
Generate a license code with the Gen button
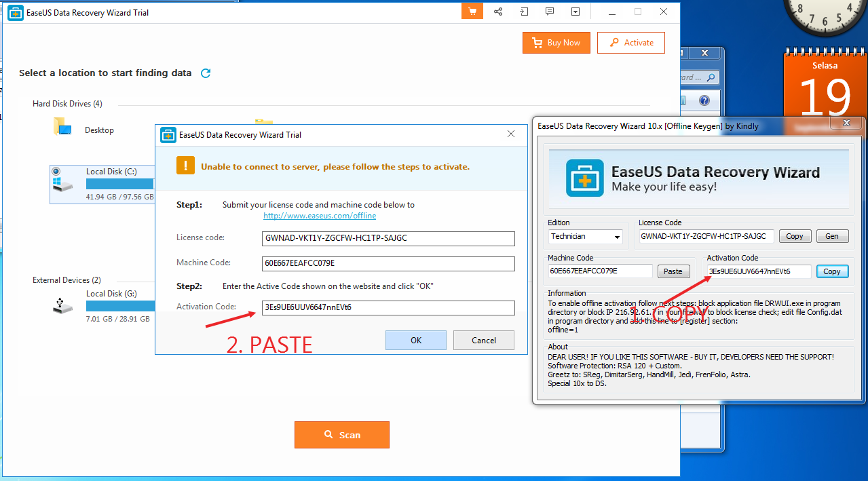[832, 235]
